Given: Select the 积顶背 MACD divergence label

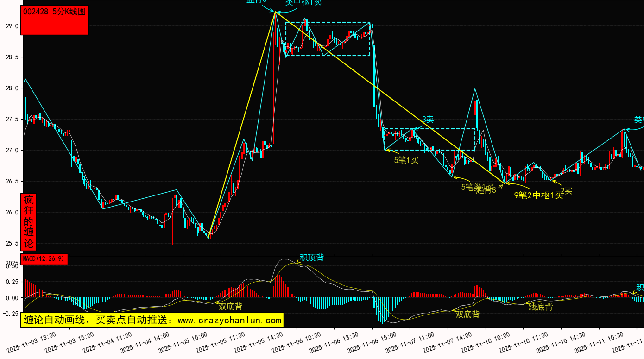Looking at the screenshot, I should [312, 258].
